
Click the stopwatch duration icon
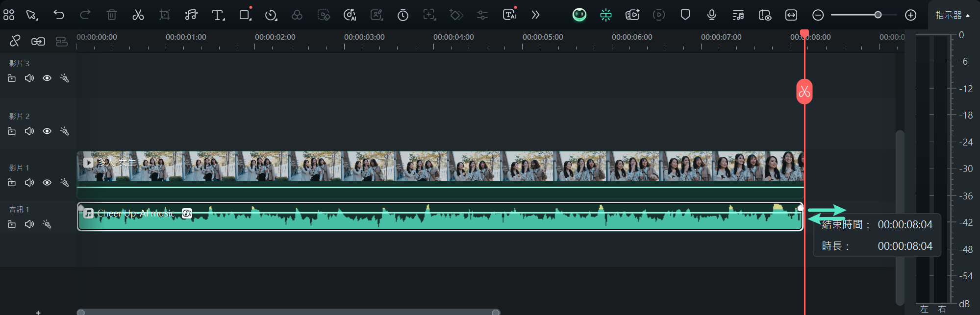coord(403,15)
